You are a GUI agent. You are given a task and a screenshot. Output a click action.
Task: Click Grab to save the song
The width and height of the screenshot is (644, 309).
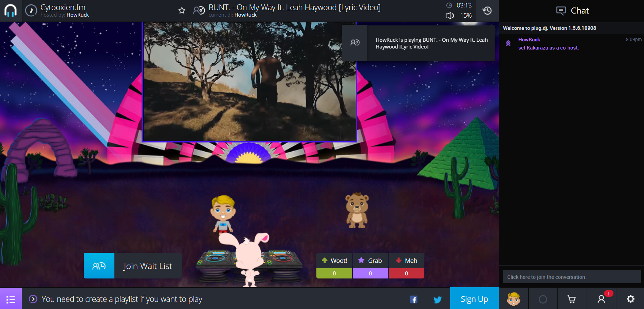pyautogui.click(x=370, y=260)
